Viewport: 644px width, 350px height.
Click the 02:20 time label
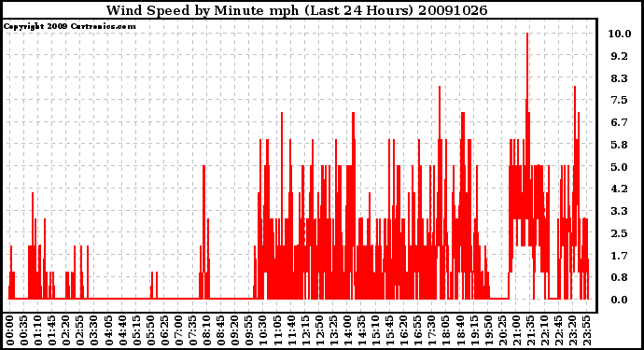tap(66, 330)
